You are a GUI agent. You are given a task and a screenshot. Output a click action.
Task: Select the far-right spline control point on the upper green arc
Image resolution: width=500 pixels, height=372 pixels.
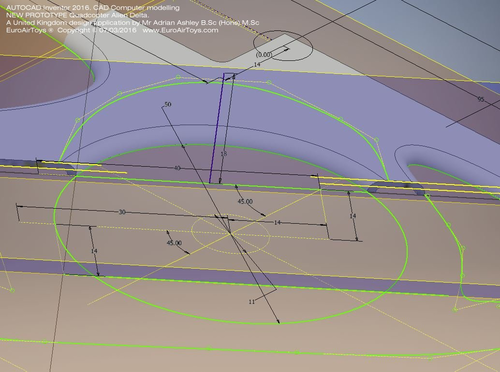click(376, 140)
